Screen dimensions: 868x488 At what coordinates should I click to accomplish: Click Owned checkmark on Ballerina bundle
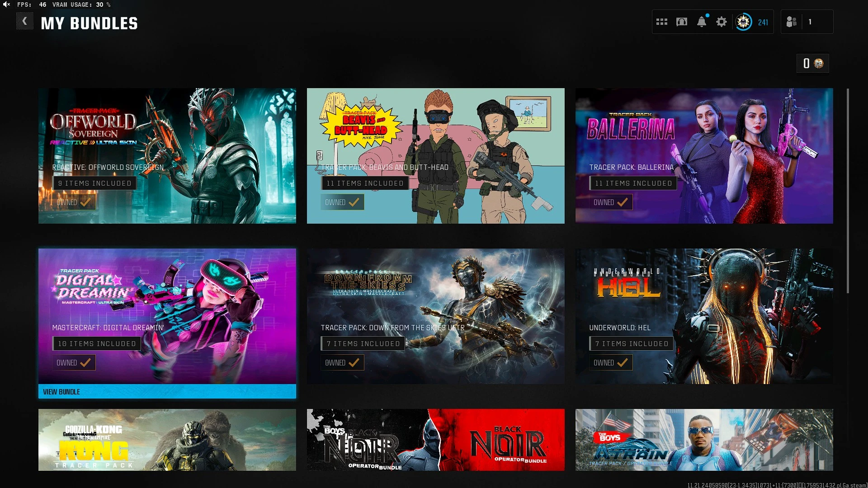click(622, 202)
